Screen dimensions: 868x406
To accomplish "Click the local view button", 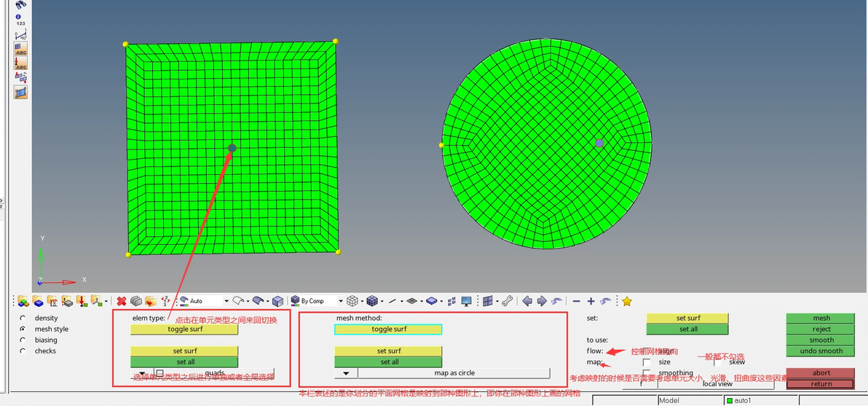I will point(717,383).
